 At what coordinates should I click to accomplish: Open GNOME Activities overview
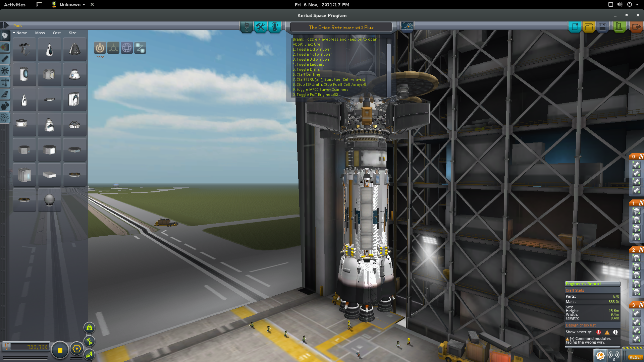coord(15,5)
